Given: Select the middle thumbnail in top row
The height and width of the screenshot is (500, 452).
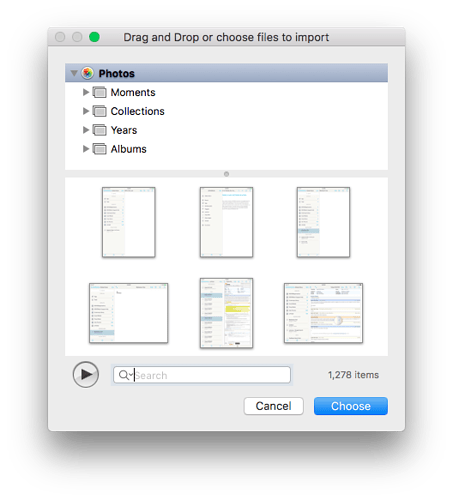Looking at the screenshot, I should click(226, 222).
